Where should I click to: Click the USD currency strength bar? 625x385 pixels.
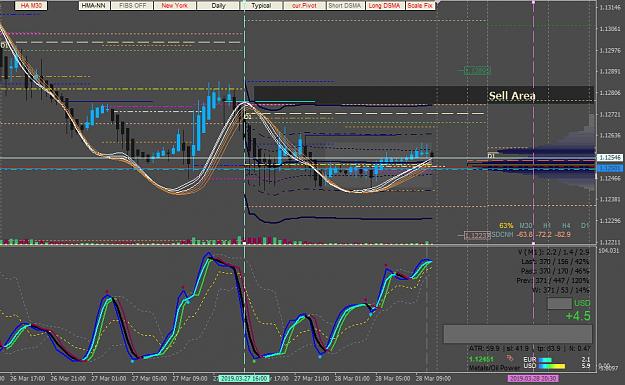coord(552,366)
